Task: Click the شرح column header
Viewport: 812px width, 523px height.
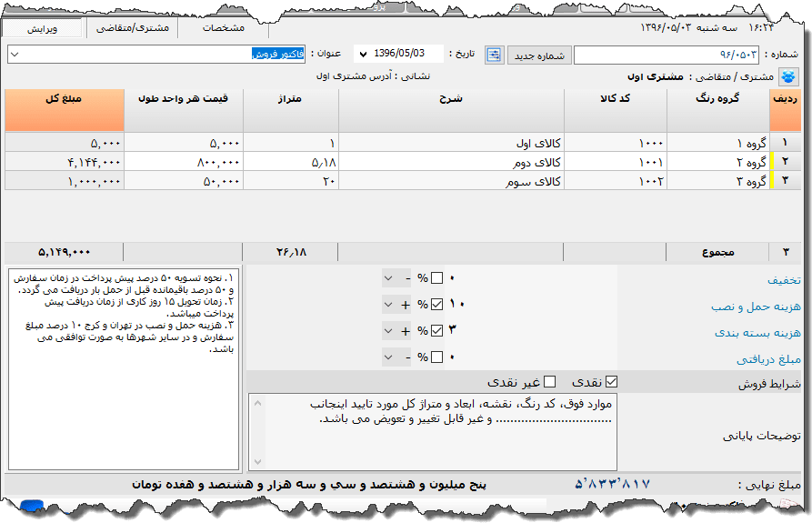Action: 451,110
